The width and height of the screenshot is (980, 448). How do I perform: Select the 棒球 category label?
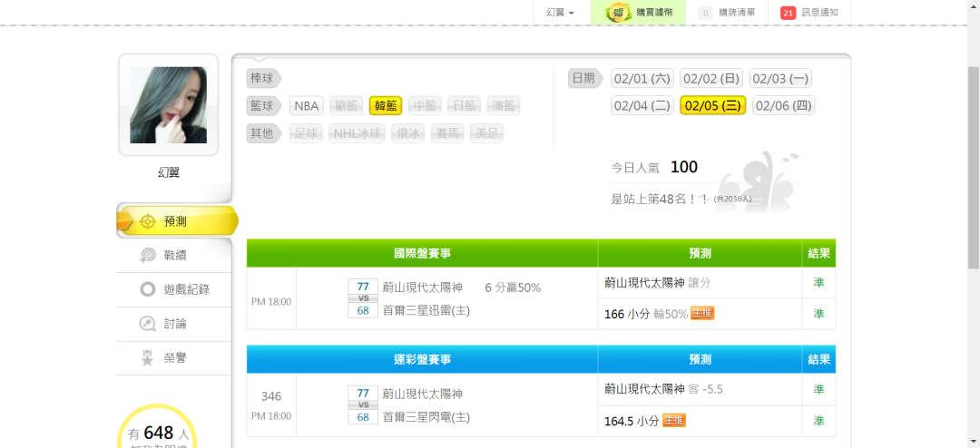tap(264, 78)
